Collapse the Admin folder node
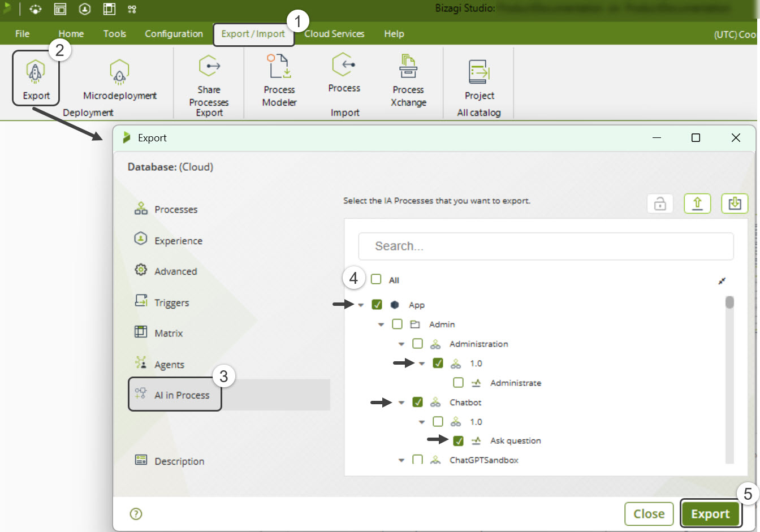 [x=381, y=325]
